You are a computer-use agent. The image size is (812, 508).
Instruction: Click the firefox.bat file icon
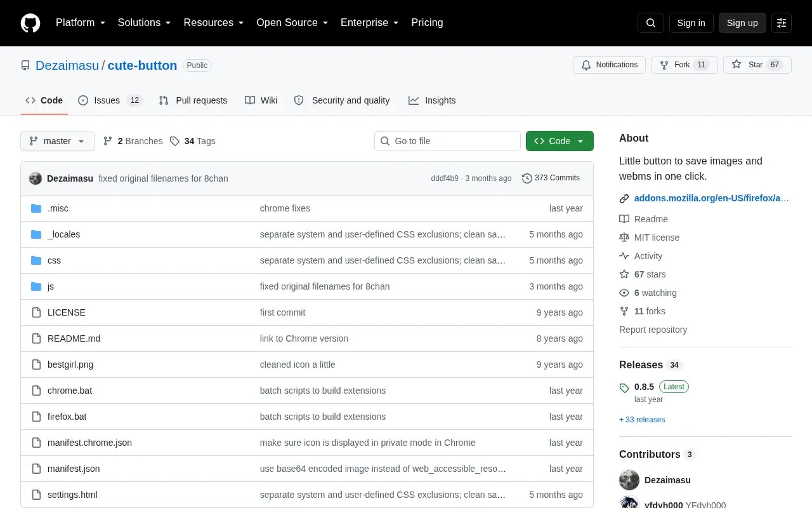(36, 417)
